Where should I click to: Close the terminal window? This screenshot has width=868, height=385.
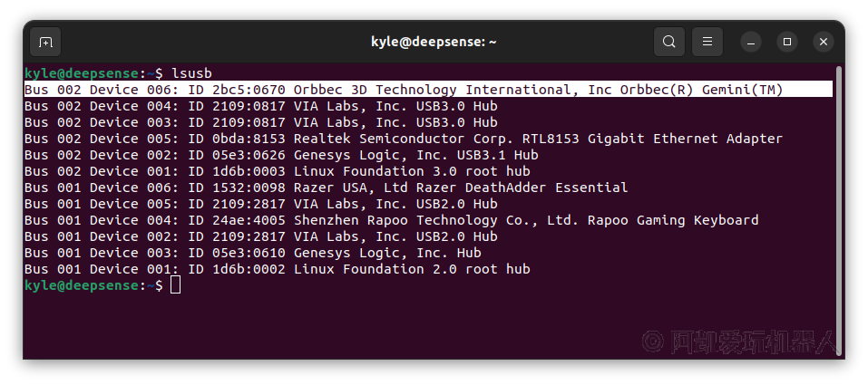tap(824, 42)
